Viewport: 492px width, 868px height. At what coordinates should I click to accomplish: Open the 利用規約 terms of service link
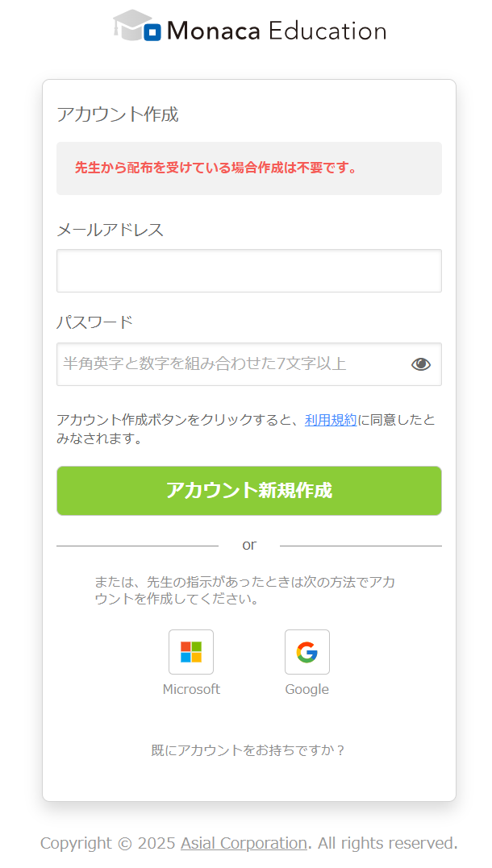click(331, 419)
